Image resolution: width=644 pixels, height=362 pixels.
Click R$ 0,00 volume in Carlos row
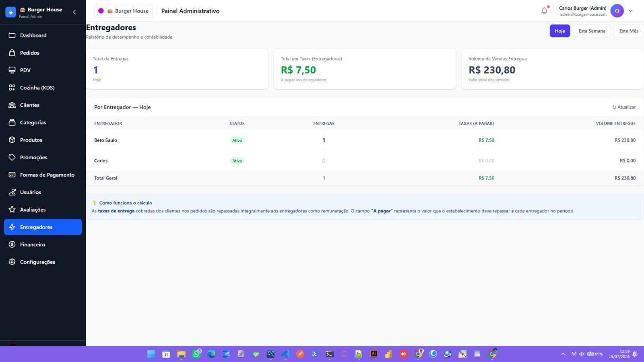pos(627,160)
